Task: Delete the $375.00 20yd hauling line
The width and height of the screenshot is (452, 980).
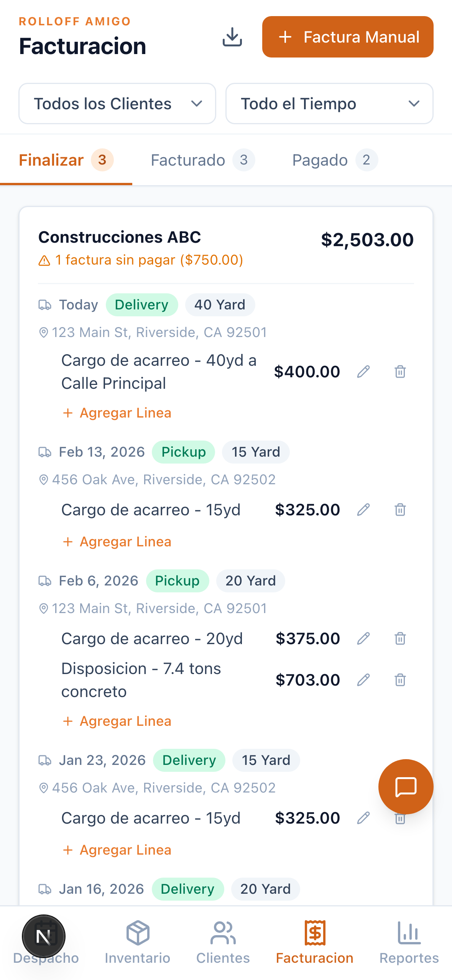Action: tap(400, 638)
